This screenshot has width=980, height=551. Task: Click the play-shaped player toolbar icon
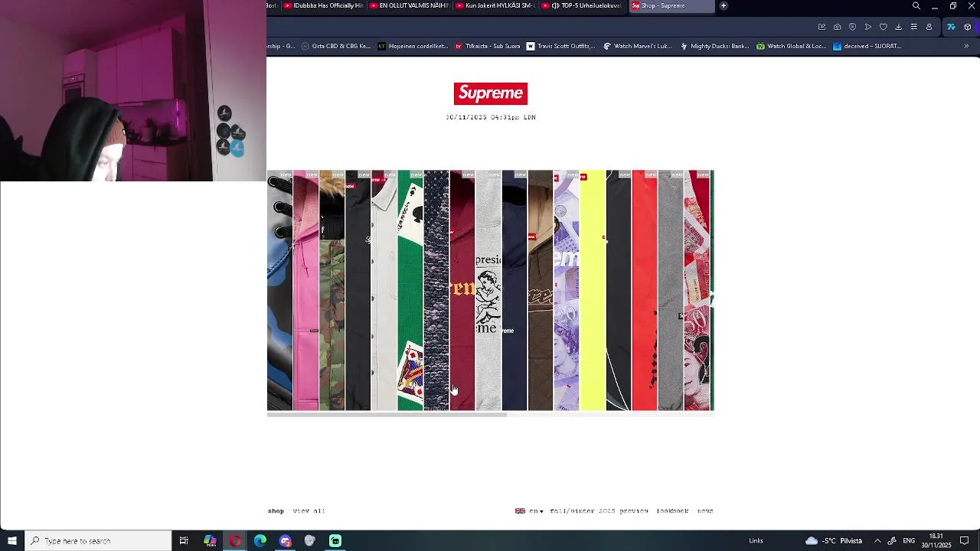click(x=867, y=27)
